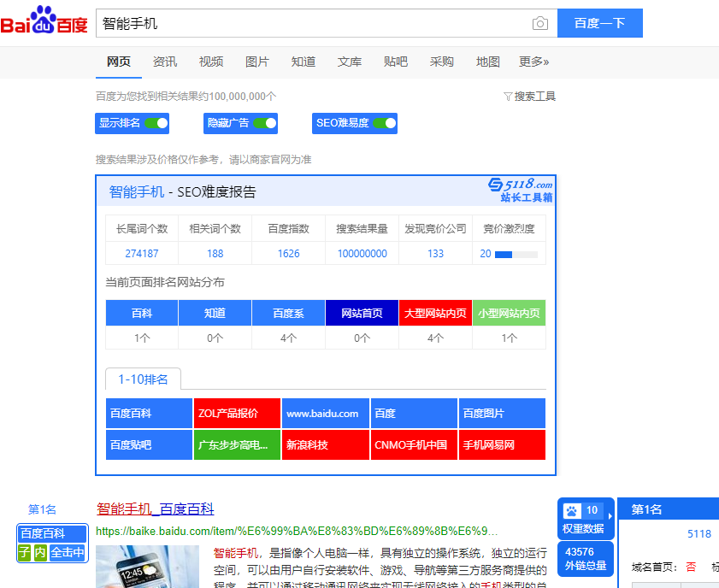The image size is (719, 588).
Task: Open the smartphone result thumbnail image
Action: (147, 567)
